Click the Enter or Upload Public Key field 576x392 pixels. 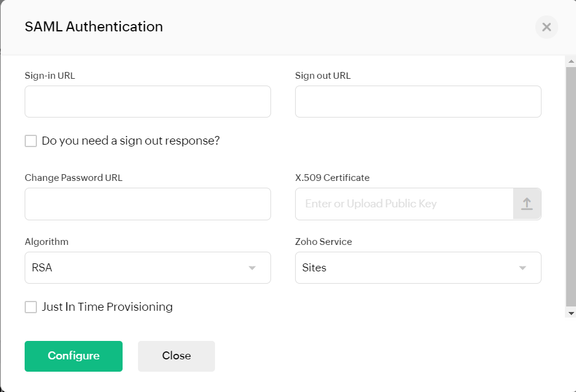(x=404, y=204)
